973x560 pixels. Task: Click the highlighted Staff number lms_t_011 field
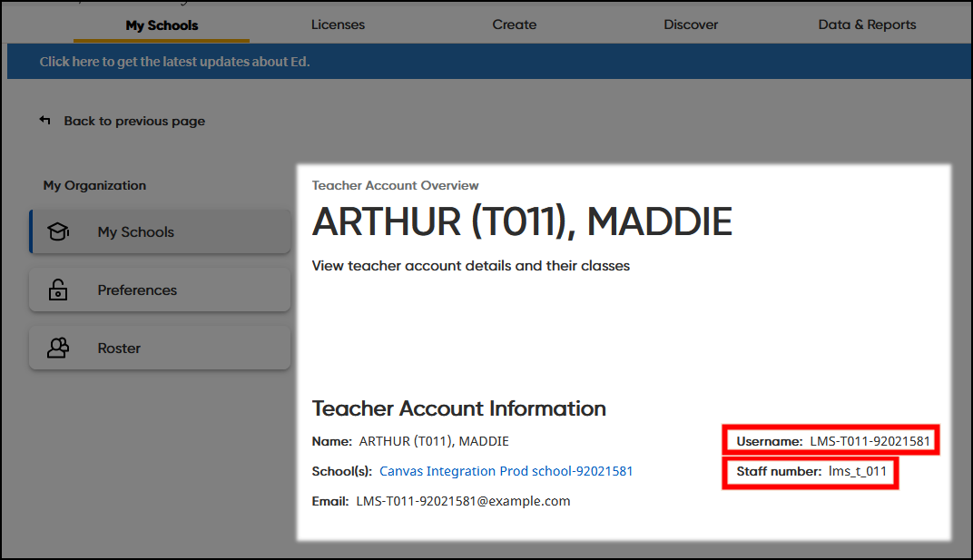(x=809, y=471)
